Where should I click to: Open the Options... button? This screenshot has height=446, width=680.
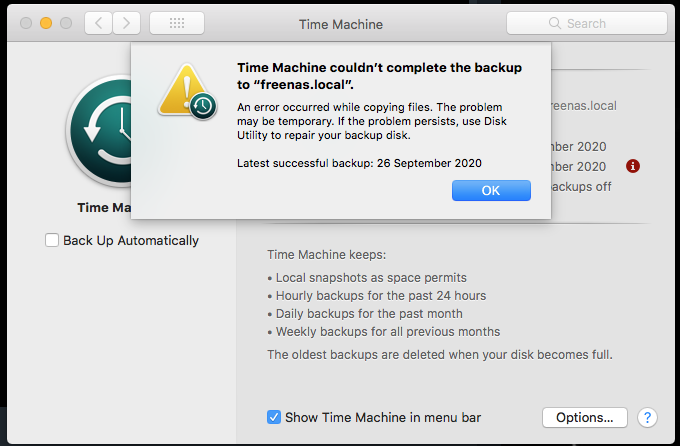coord(585,417)
